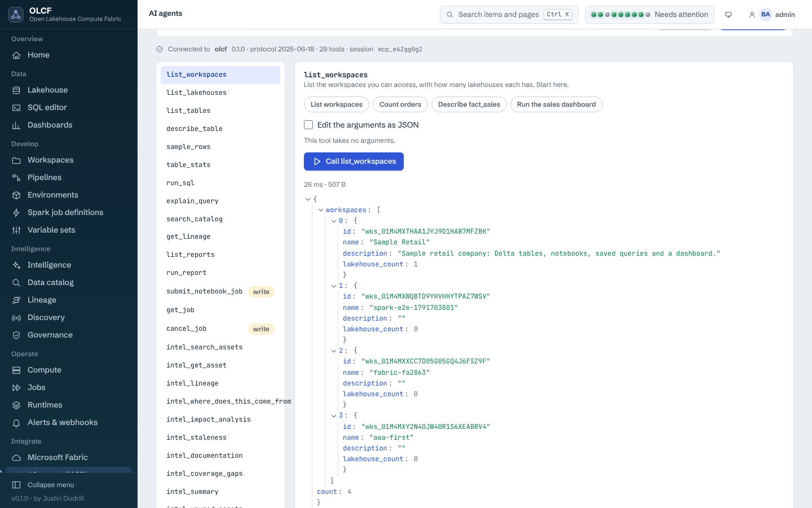Click the Jobs fast-forward icon
This screenshot has width=812, height=508.
(16, 388)
